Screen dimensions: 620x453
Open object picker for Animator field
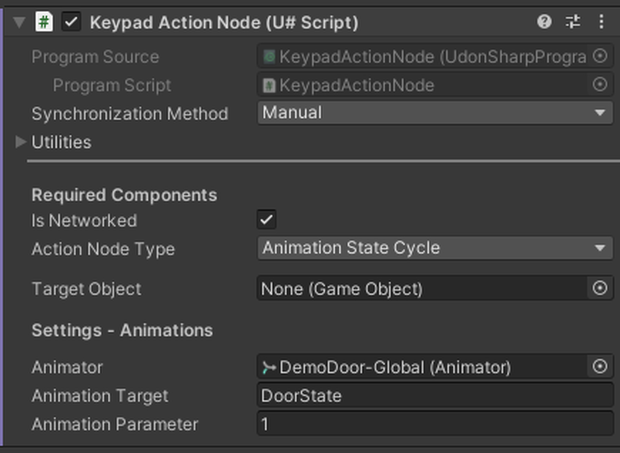point(600,366)
